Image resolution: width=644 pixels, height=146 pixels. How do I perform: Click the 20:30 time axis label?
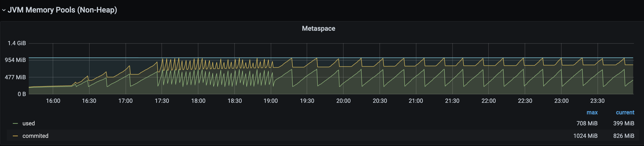[380, 101]
